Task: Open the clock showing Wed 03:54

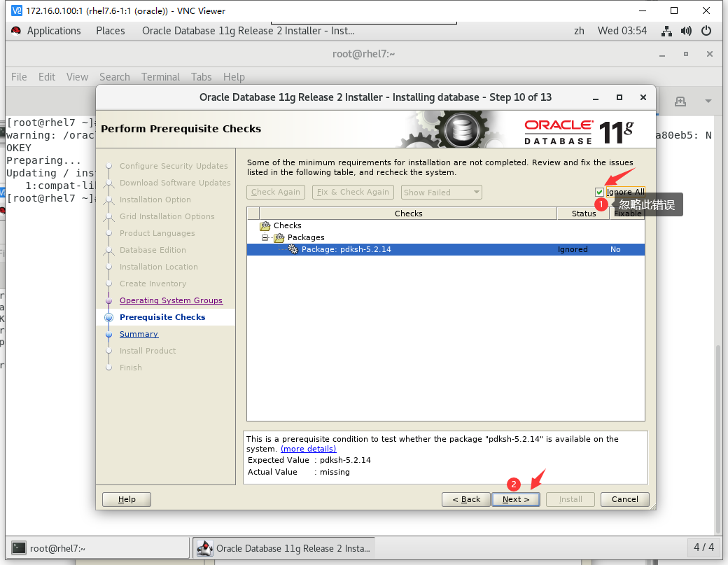Action: [622, 31]
